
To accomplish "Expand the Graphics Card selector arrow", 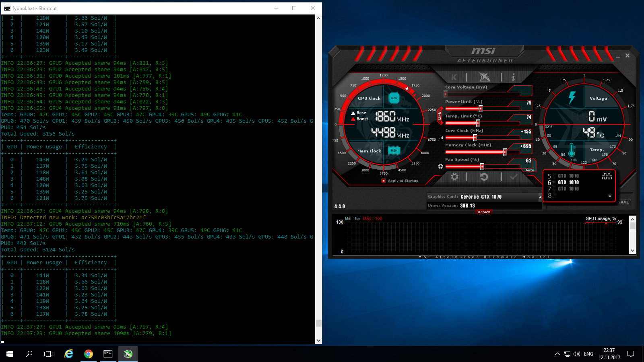I will [x=540, y=197].
